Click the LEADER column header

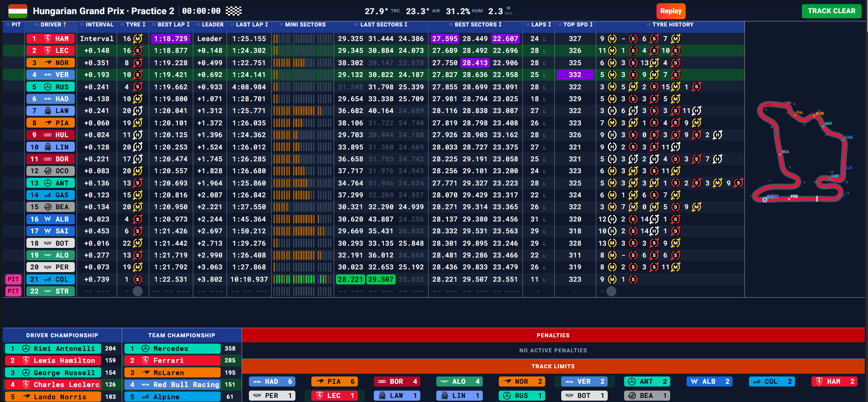coord(210,25)
